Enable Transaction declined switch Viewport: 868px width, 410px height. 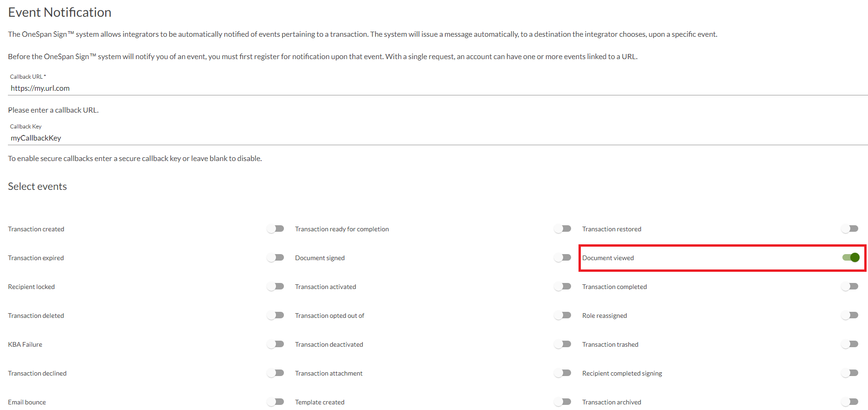pyautogui.click(x=276, y=373)
